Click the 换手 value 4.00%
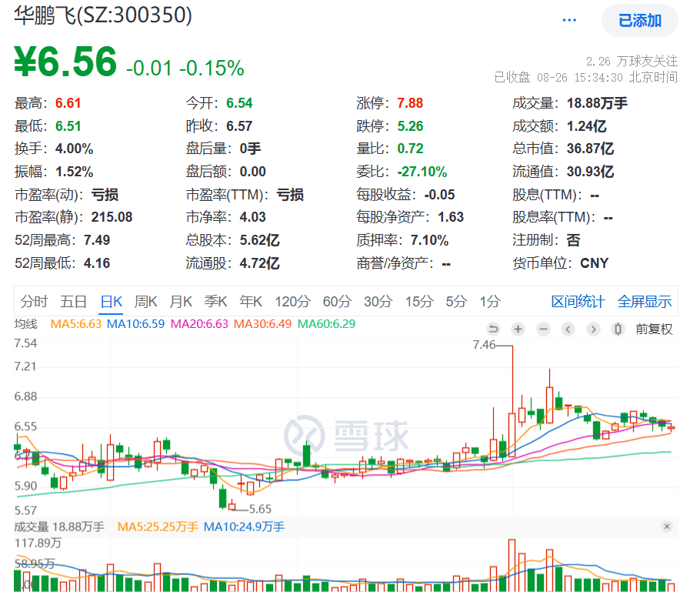The width and height of the screenshot is (700, 592). [x=74, y=149]
